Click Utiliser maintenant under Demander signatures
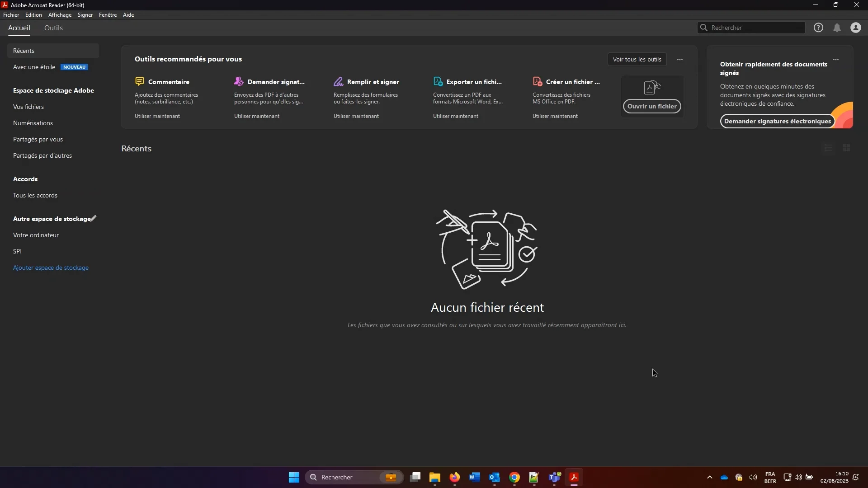Image resolution: width=868 pixels, height=488 pixels. coord(257,116)
